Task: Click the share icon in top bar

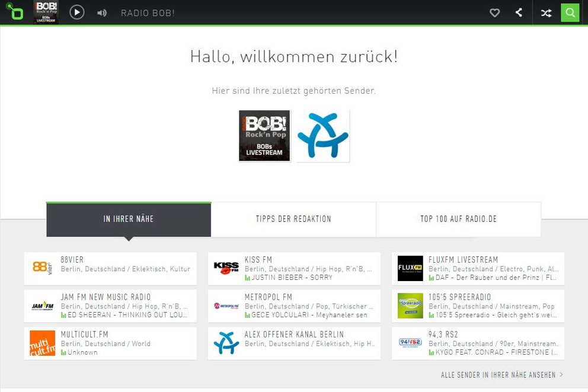Action: pyautogui.click(x=519, y=12)
